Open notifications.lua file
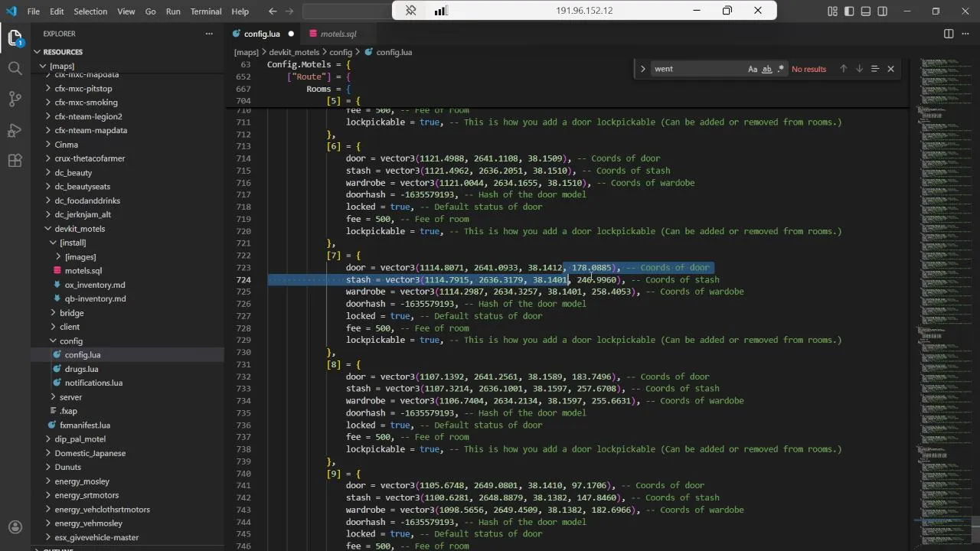Image resolution: width=980 pixels, height=551 pixels. [x=127, y=383]
